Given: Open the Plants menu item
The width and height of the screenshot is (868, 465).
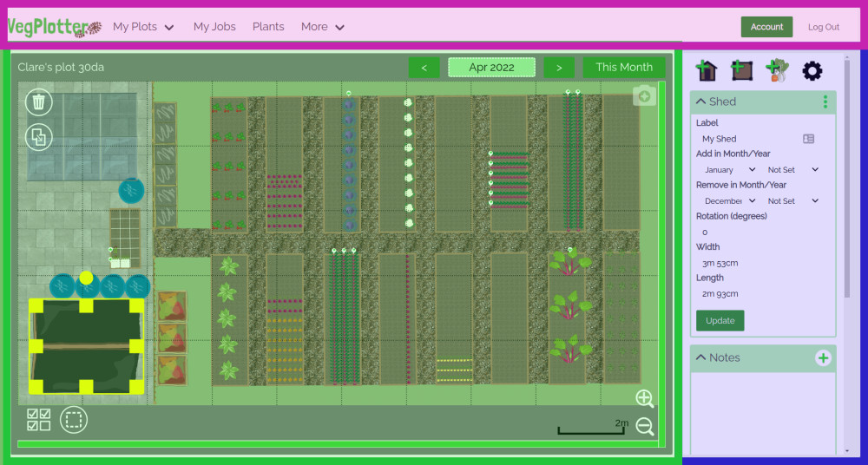Looking at the screenshot, I should coord(268,27).
